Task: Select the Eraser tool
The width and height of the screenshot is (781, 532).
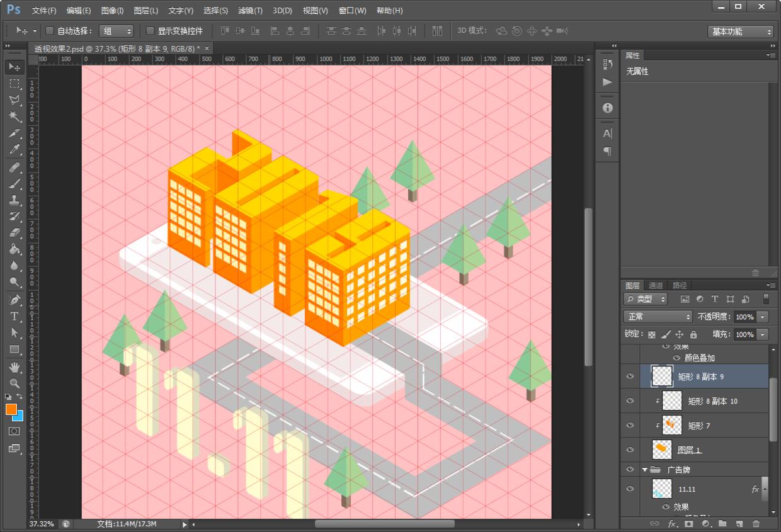Action: pyautogui.click(x=14, y=232)
